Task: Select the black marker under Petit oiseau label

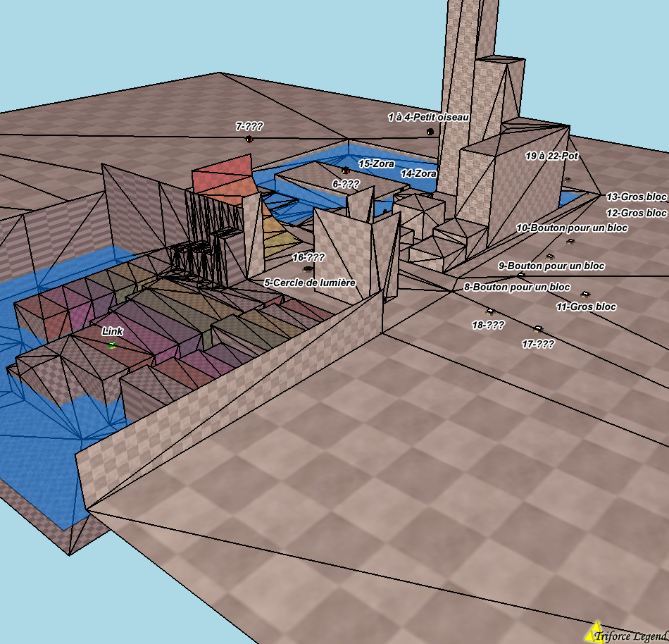Action: coord(430,132)
